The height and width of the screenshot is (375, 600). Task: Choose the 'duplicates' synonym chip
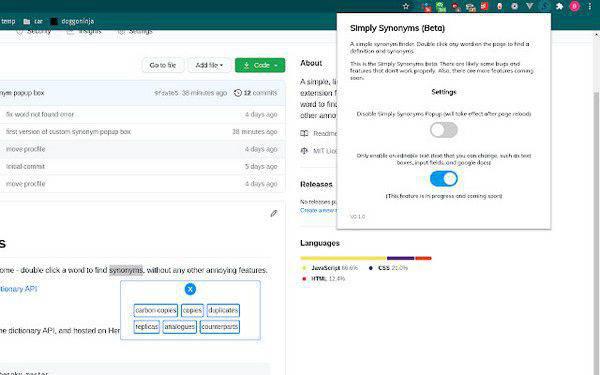click(x=223, y=310)
